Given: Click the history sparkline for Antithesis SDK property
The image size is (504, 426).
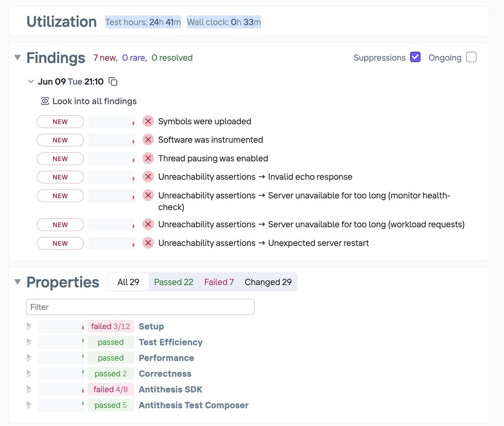Looking at the screenshot, I should (61, 389).
